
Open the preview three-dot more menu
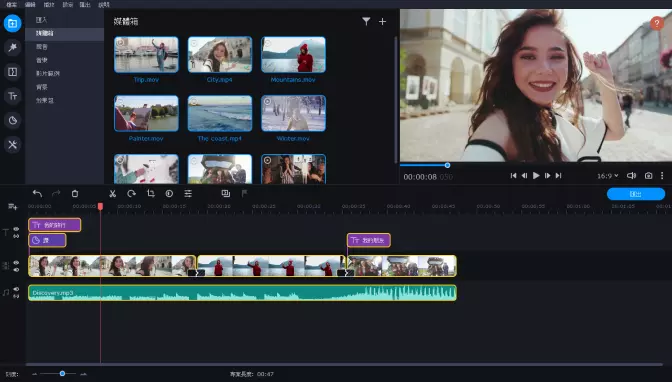click(x=662, y=176)
